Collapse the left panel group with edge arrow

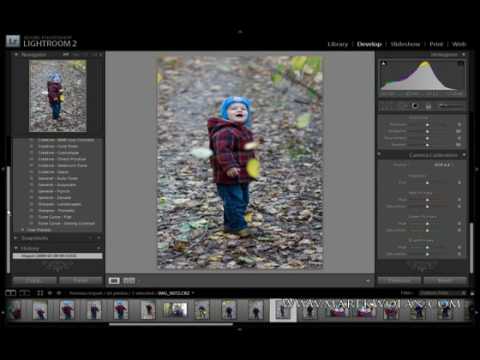[3, 169]
